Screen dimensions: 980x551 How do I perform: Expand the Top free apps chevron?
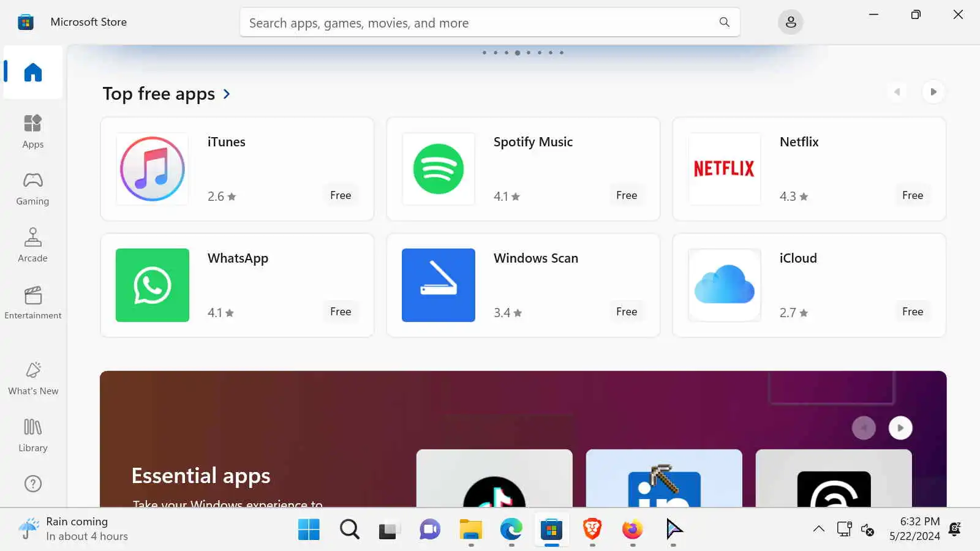[227, 94]
